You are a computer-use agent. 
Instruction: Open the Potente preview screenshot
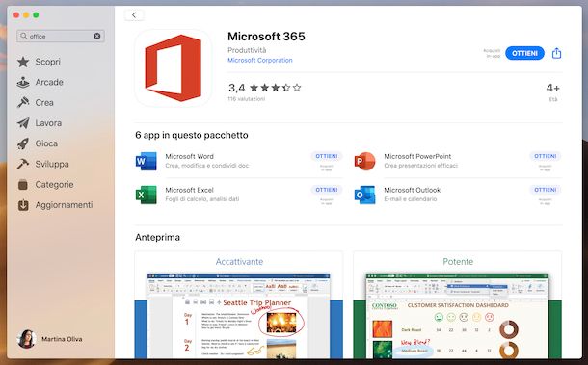coord(458,305)
